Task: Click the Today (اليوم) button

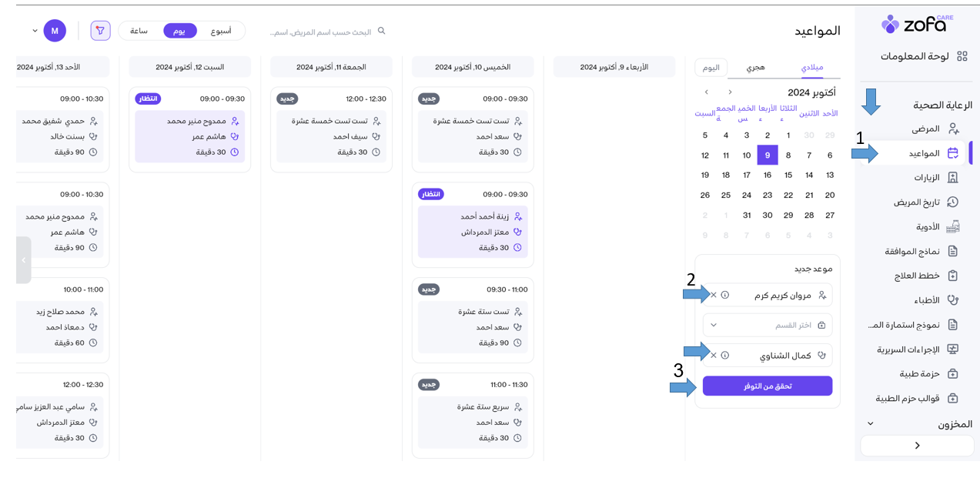Action: tap(711, 68)
